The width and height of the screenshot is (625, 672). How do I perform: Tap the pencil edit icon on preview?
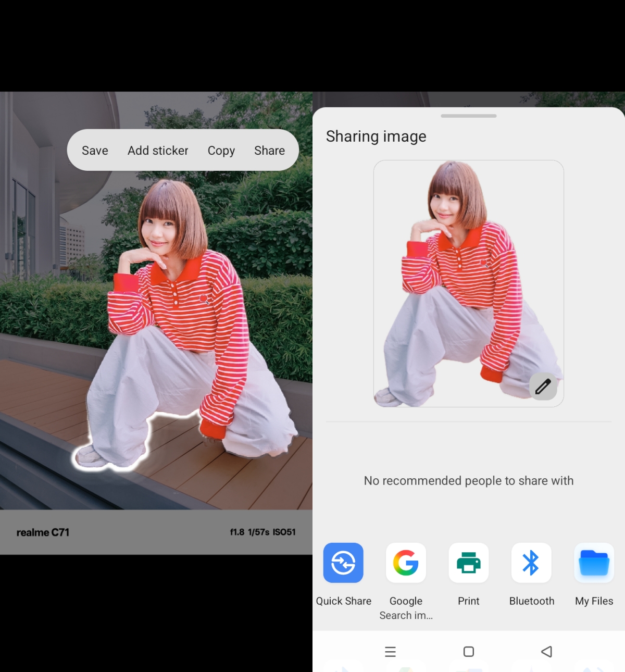click(543, 387)
